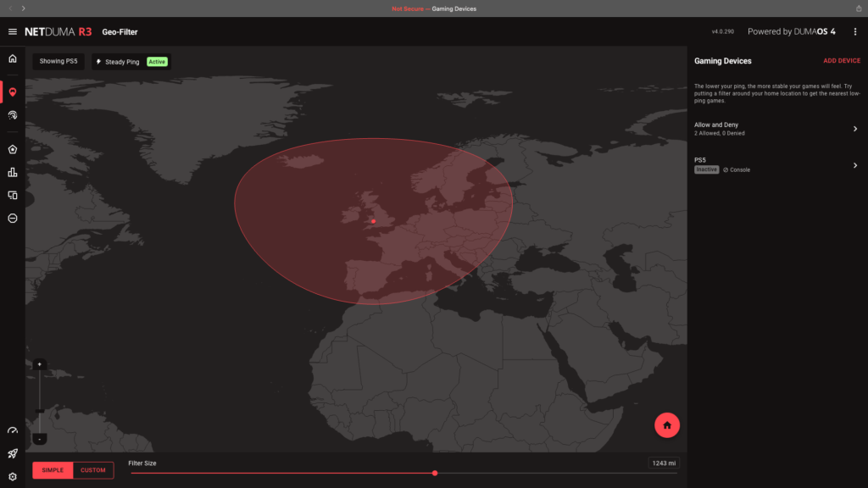Expand the Allow and Deny chevron

(x=854, y=129)
